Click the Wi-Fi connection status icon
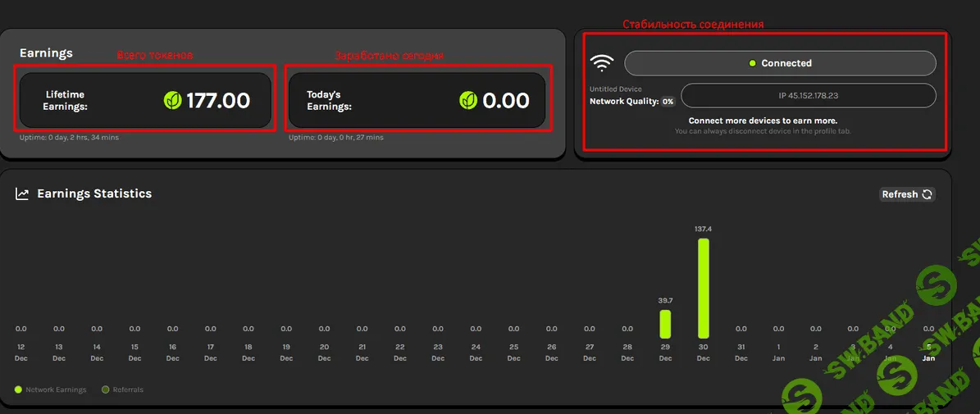Screen dimensions: 980x414 point(602,63)
